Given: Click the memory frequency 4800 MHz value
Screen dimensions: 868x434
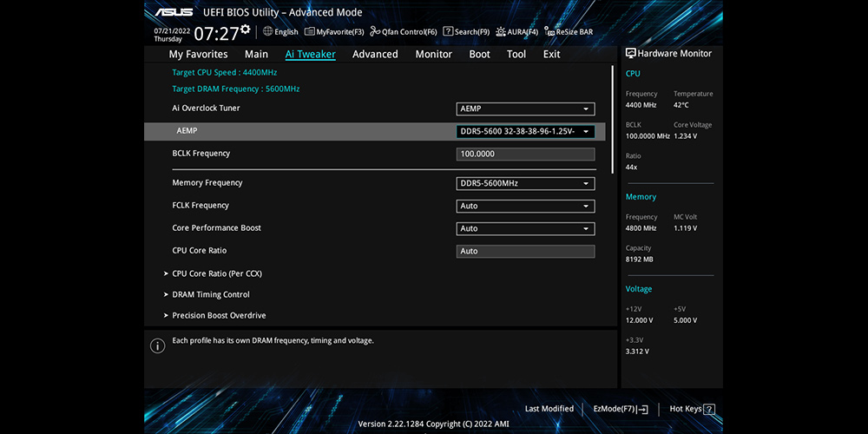Looking at the screenshot, I should point(641,228).
